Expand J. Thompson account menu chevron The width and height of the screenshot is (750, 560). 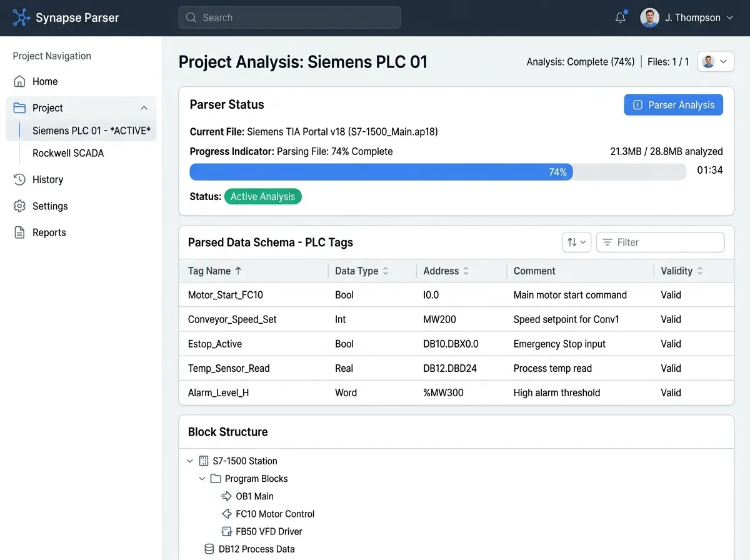pyautogui.click(x=729, y=18)
